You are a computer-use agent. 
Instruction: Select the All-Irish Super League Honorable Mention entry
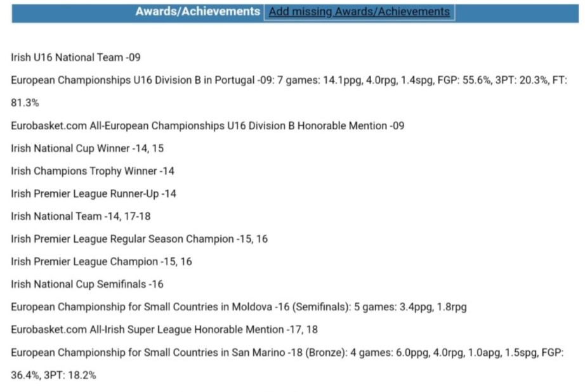164,330
